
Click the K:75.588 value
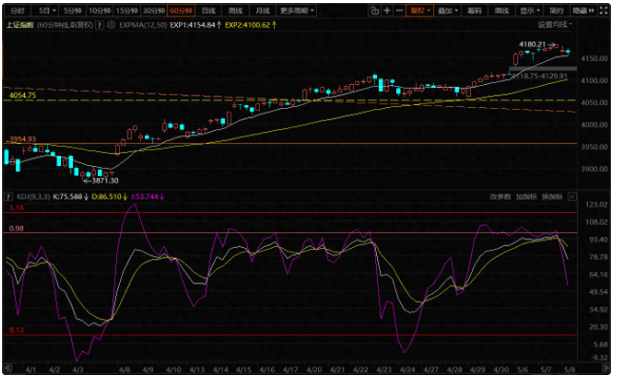pos(70,197)
